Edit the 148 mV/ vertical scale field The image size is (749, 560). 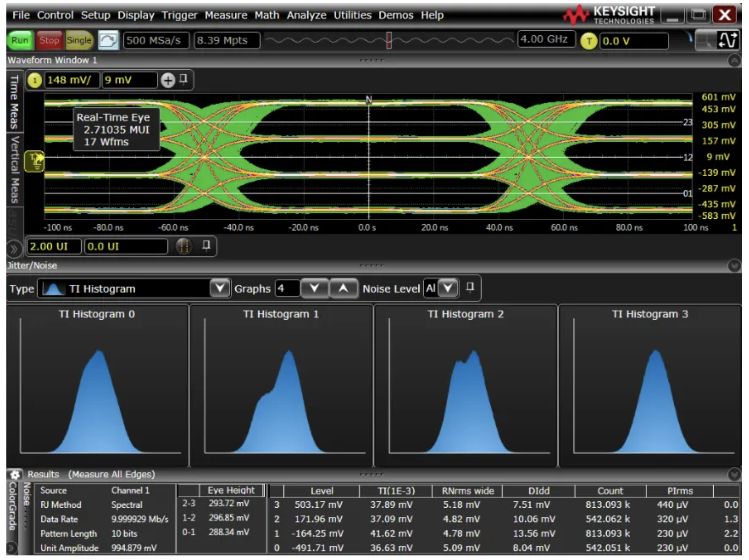coord(71,80)
